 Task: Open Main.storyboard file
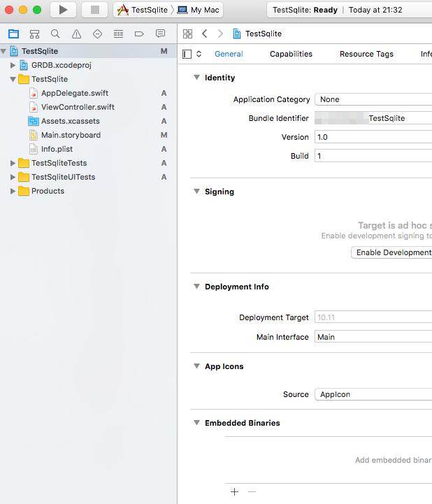pos(71,135)
